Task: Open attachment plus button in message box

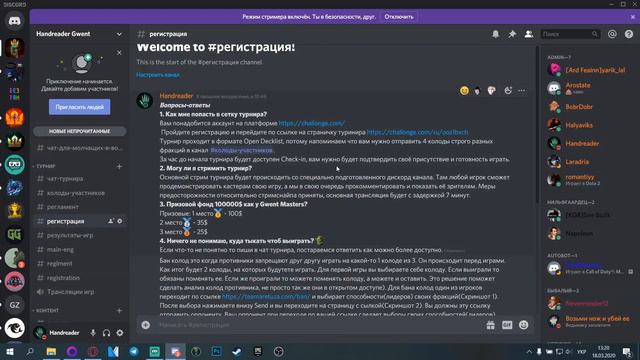Action: point(146,325)
